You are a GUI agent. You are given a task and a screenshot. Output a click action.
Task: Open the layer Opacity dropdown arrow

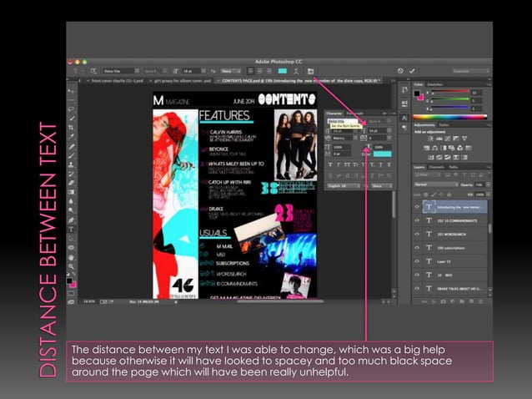tap(488, 184)
